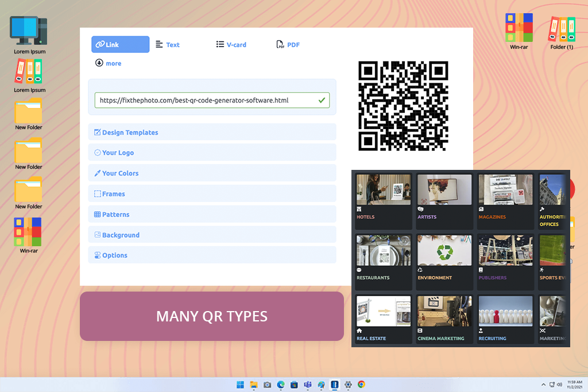588x392 pixels.
Task: Launch Microsoft Edge from the taskbar
Action: click(280, 385)
